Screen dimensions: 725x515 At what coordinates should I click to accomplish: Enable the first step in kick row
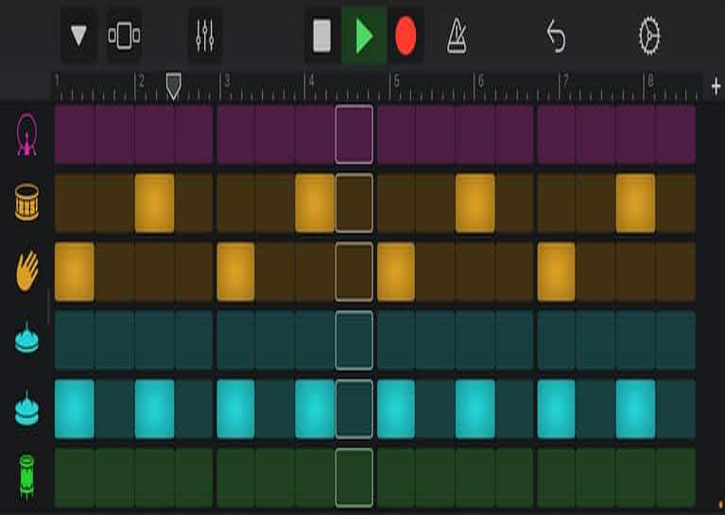[x=74, y=134]
